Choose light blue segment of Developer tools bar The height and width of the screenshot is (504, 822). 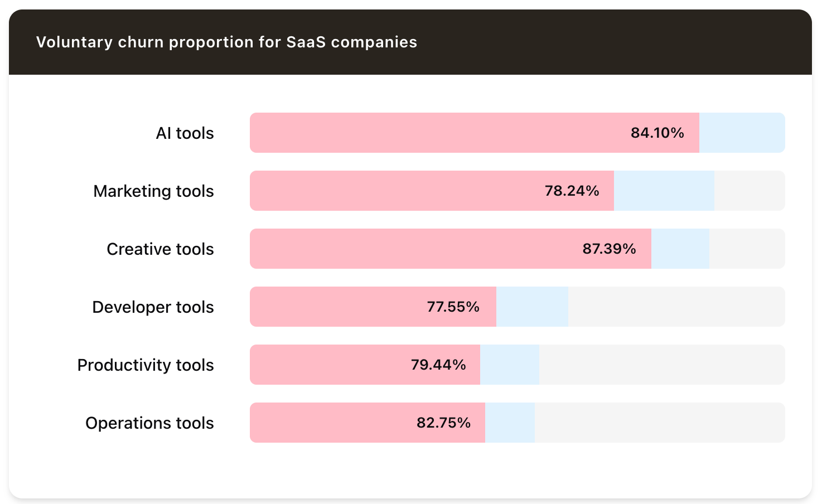click(532, 307)
